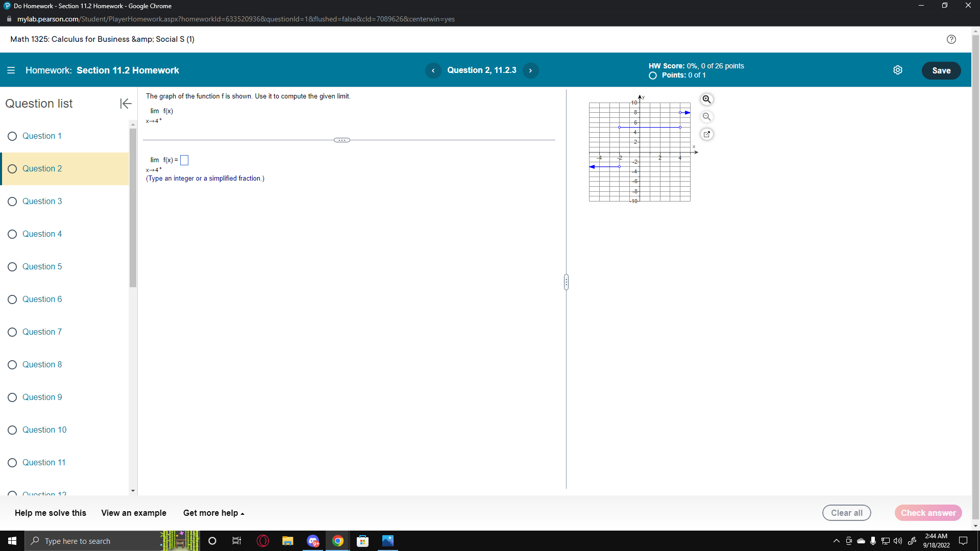The height and width of the screenshot is (551, 980).
Task: Click the Points status circle
Action: click(652, 76)
